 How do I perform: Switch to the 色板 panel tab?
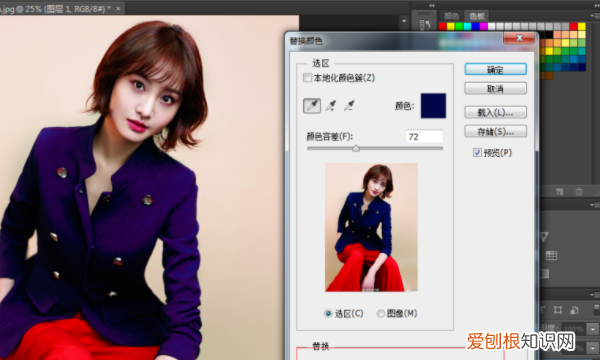(477, 16)
